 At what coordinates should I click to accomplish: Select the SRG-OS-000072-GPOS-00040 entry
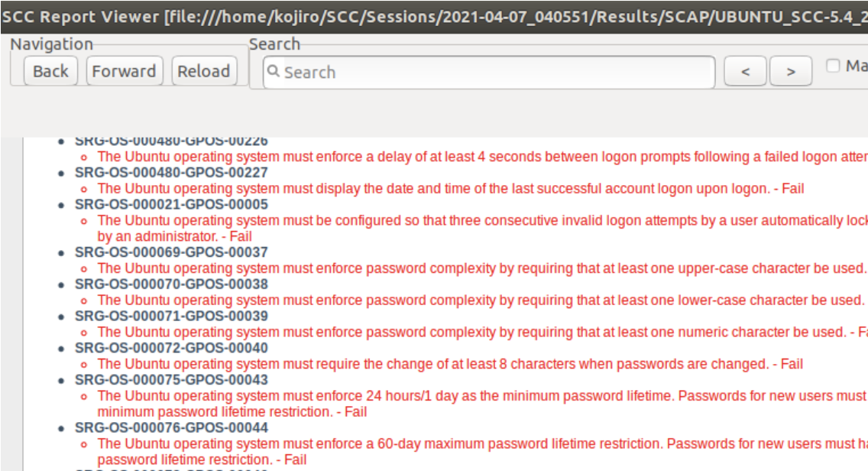coord(171,348)
